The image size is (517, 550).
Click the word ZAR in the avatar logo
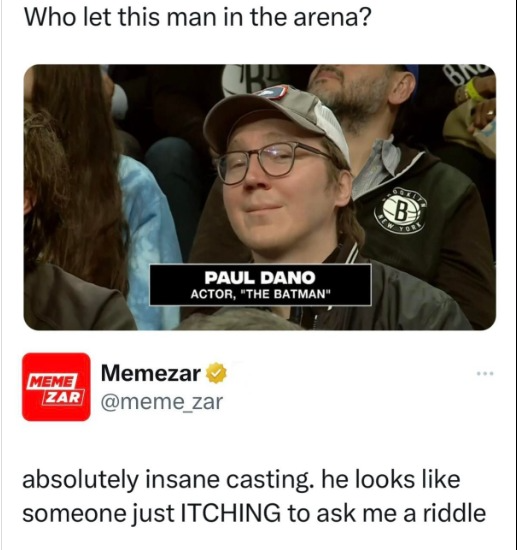click(x=63, y=398)
